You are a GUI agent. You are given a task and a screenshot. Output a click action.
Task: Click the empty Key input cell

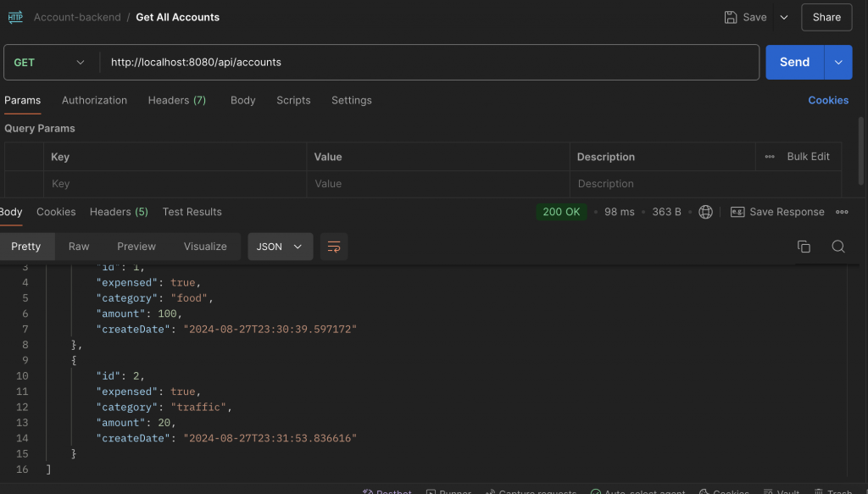click(x=175, y=184)
